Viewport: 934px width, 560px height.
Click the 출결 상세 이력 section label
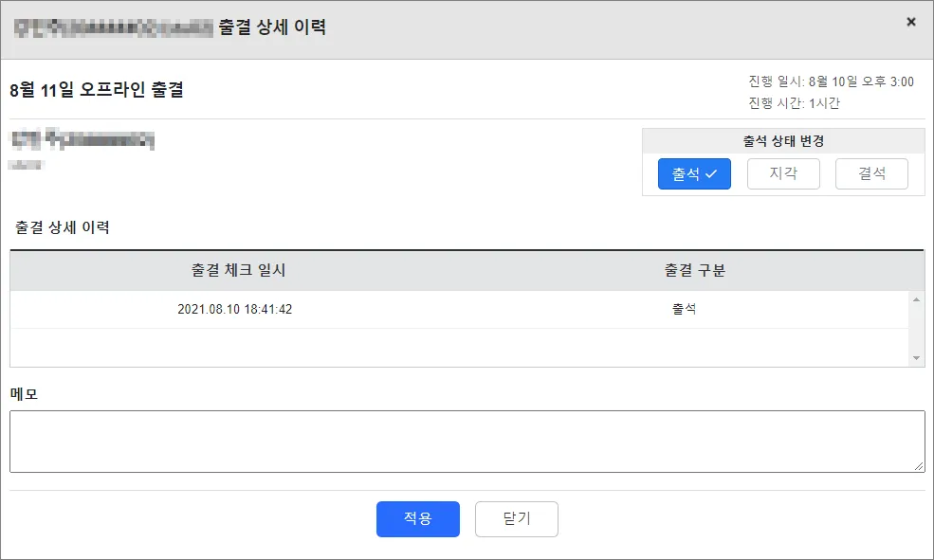coord(63,227)
